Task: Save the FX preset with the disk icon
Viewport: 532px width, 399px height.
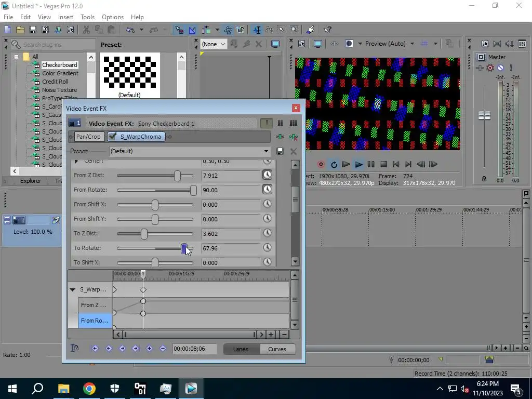Action: point(280,151)
